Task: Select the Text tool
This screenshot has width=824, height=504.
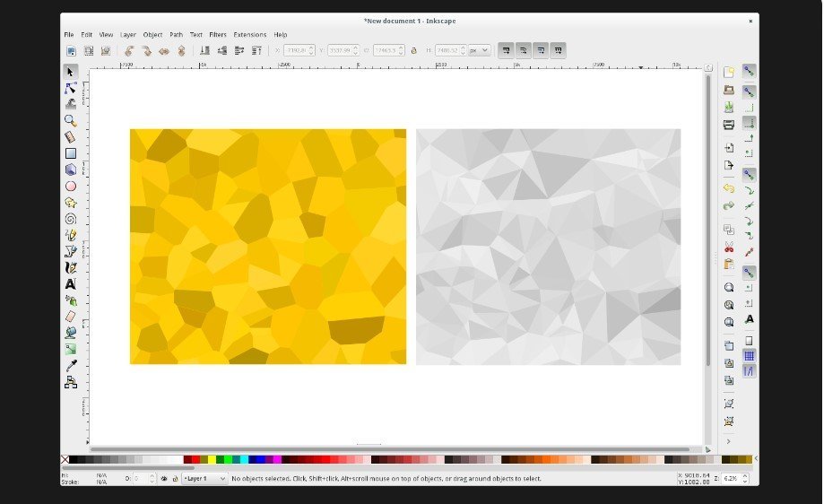Action: pos(70,283)
